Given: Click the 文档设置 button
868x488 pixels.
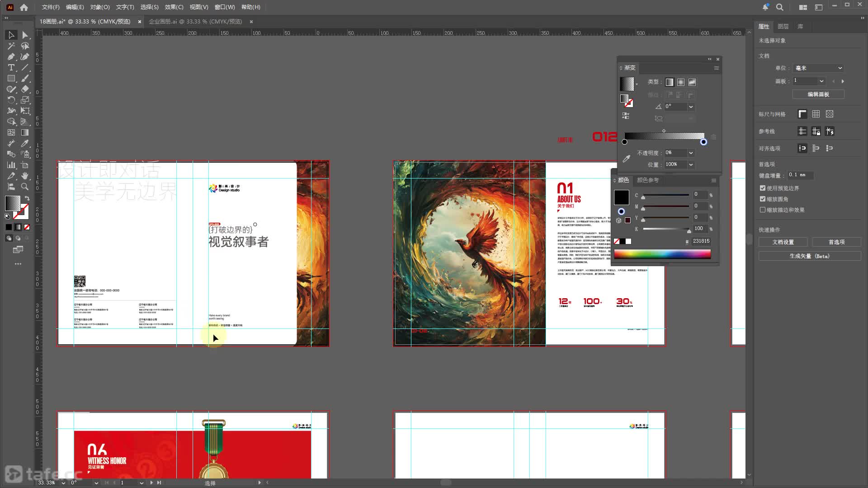Looking at the screenshot, I should 783,242.
